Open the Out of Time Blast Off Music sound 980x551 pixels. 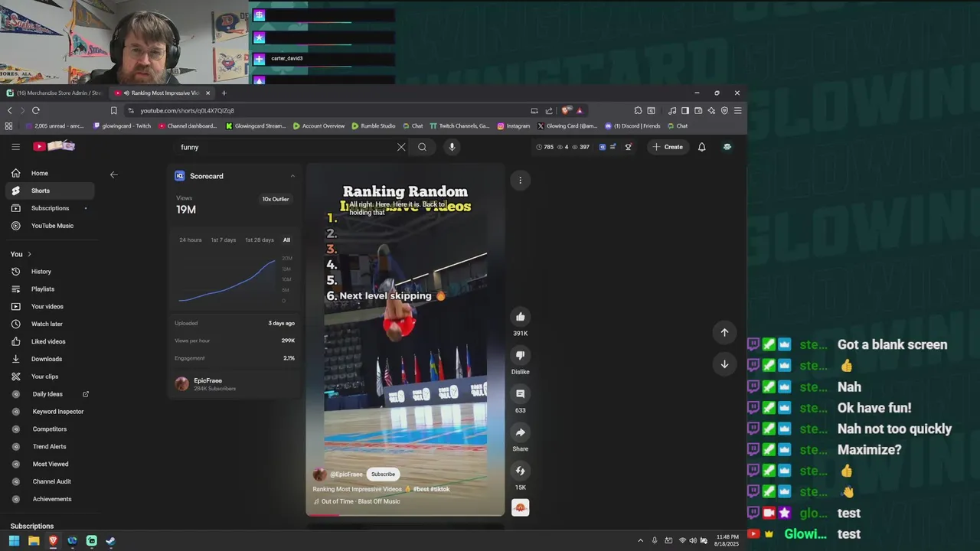pos(361,501)
